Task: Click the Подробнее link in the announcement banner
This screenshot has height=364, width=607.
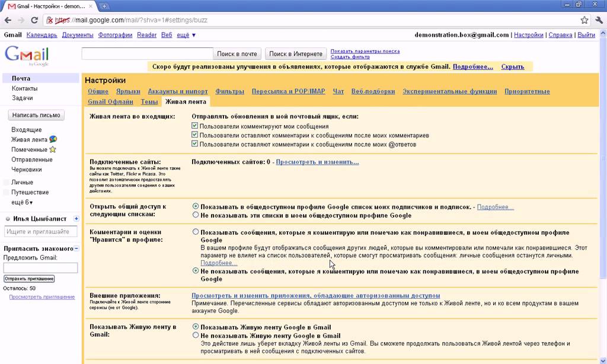Action: click(472, 66)
